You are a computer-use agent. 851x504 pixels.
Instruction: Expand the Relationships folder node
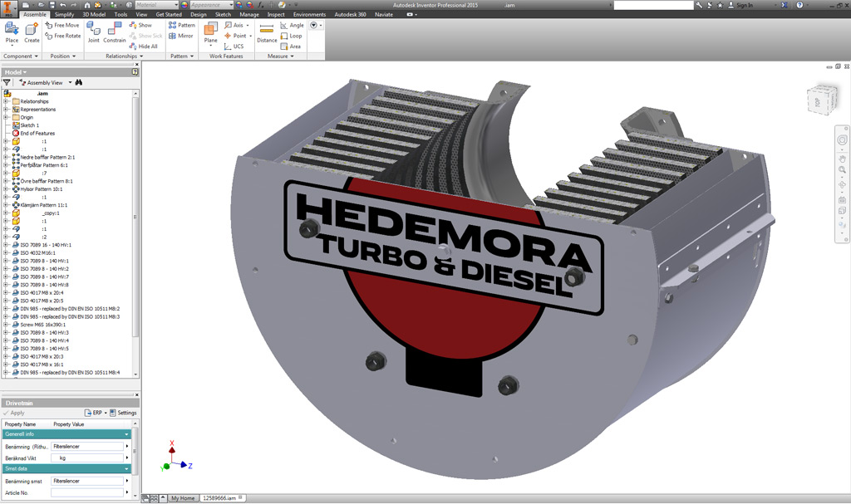click(6, 101)
